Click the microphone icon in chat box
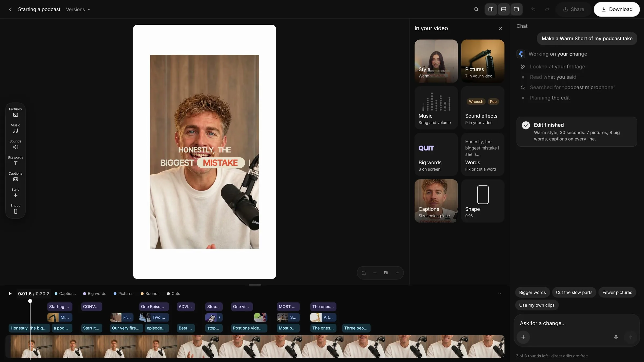Viewport: 644px width, 362px height. [x=616, y=337]
